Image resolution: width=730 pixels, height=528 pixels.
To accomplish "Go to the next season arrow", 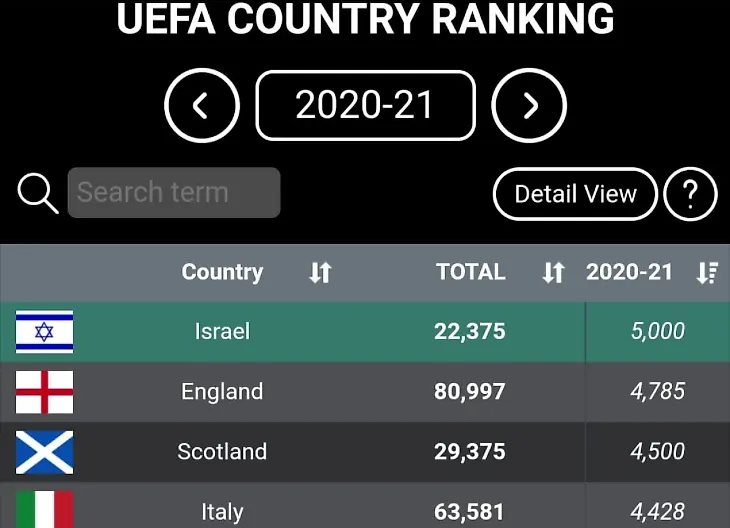I will (529, 106).
